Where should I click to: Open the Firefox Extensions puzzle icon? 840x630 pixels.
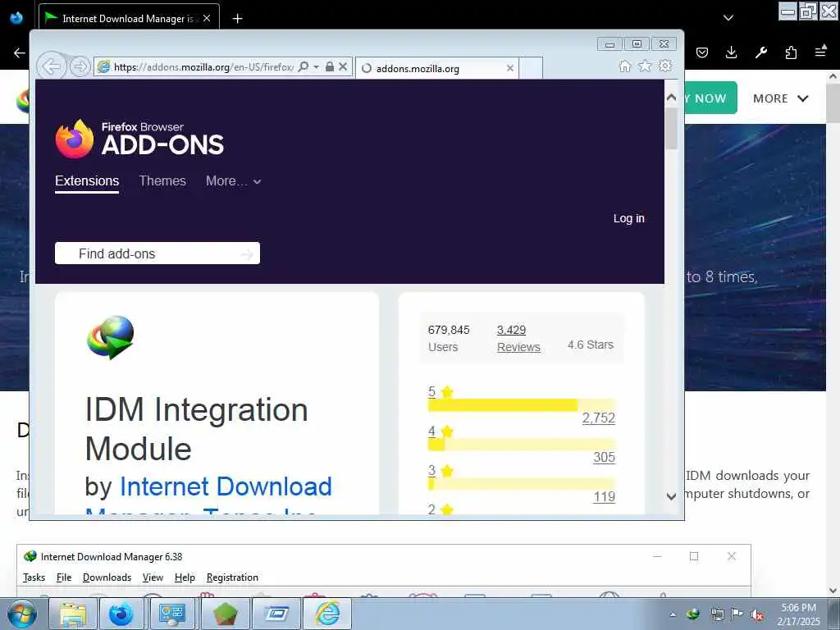pyautogui.click(x=791, y=52)
